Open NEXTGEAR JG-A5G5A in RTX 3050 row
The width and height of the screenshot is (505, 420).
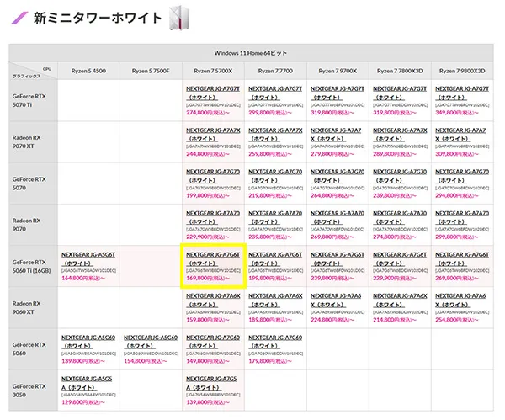(88, 382)
